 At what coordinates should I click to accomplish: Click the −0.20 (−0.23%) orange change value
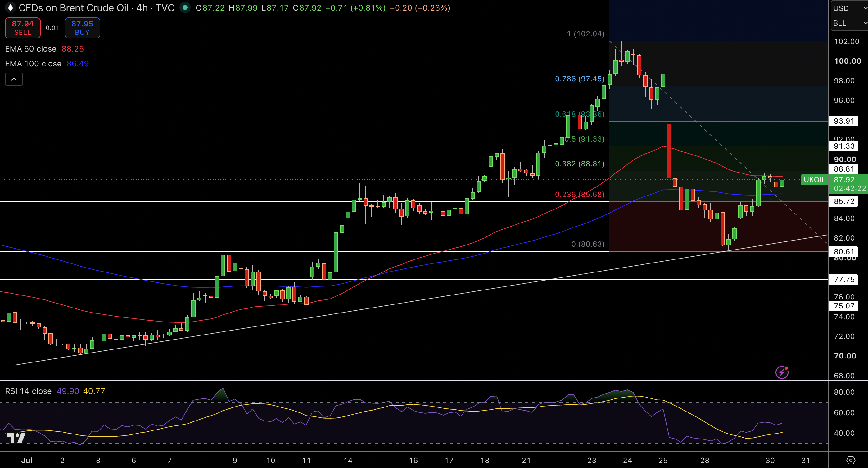click(420, 8)
